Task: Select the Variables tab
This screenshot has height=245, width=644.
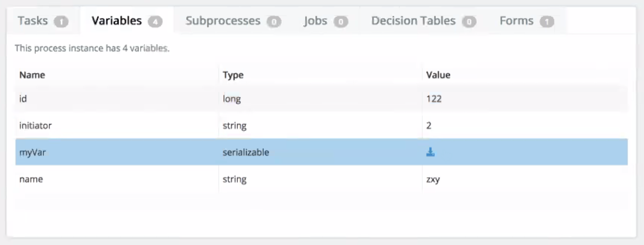Action: (127, 21)
